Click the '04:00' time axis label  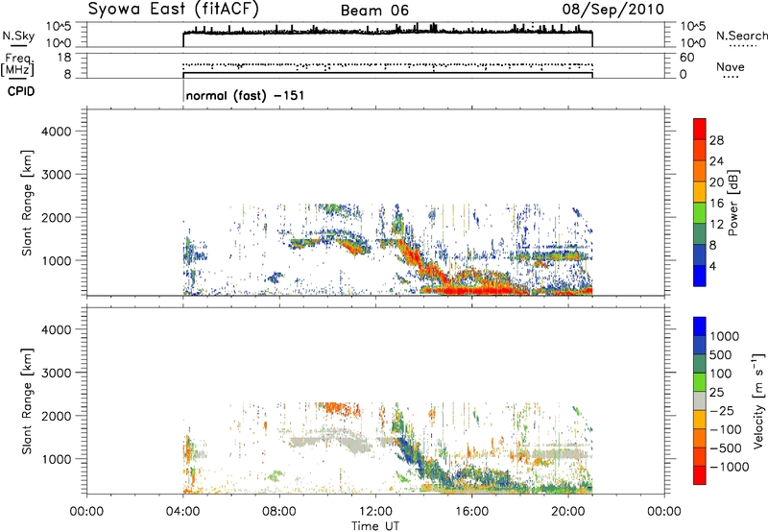point(183,512)
